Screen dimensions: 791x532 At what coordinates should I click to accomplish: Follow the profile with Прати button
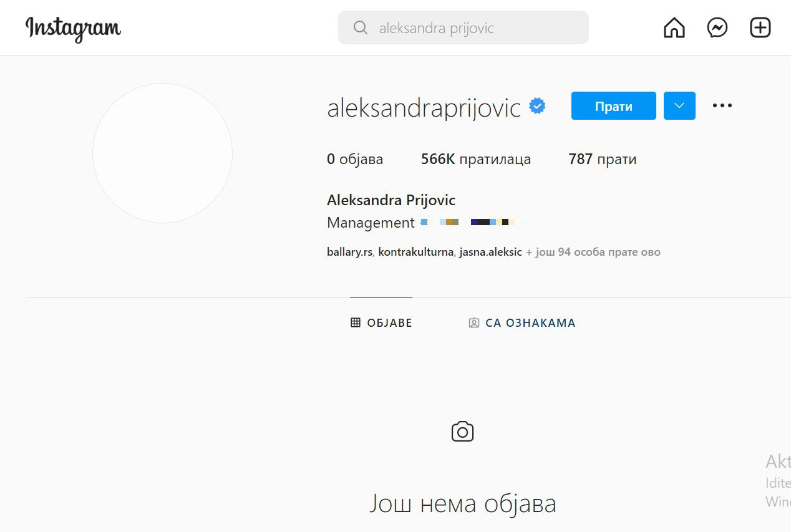point(614,106)
